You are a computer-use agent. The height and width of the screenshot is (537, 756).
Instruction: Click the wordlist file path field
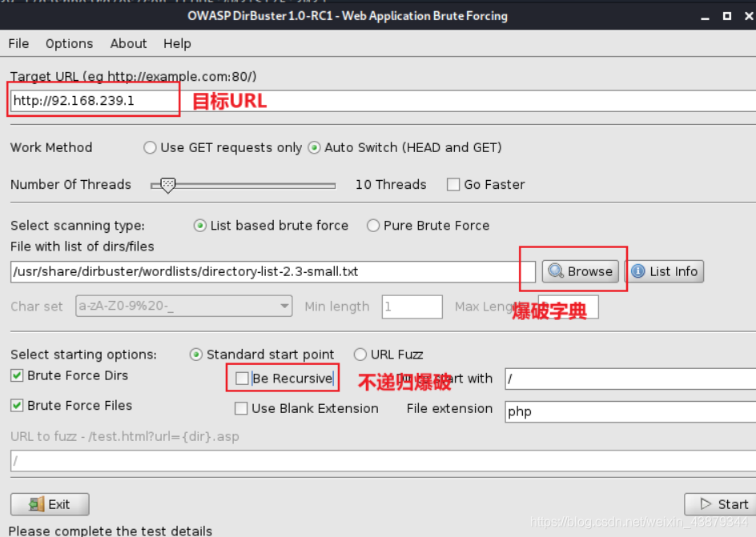(x=273, y=271)
